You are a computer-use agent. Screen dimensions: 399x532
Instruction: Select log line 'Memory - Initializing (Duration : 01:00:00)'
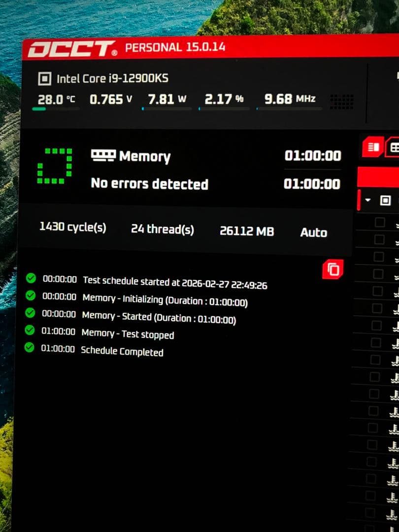click(x=165, y=300)
